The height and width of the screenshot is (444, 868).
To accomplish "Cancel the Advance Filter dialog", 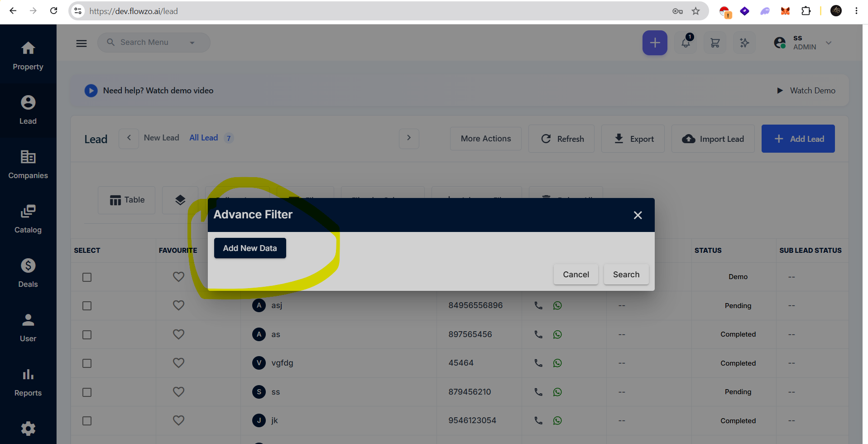I will [576, 275].
